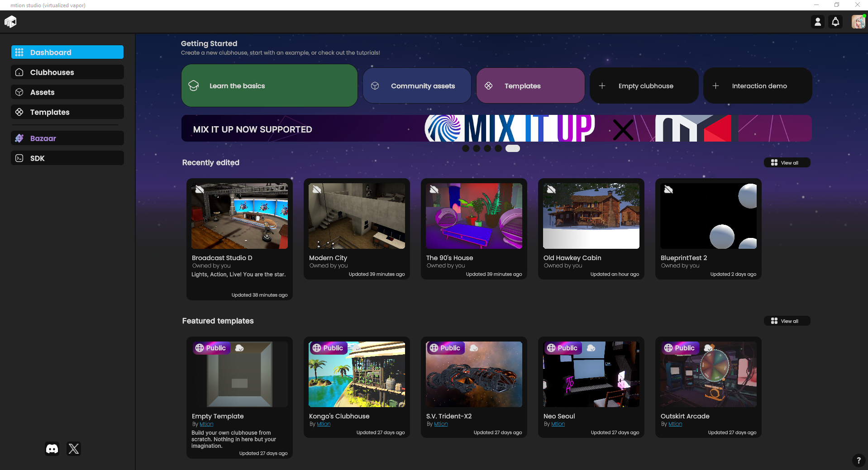This screenshot has width=868, height=470.
Task: View all recently edited clubhouses
Action: (787, 163)
